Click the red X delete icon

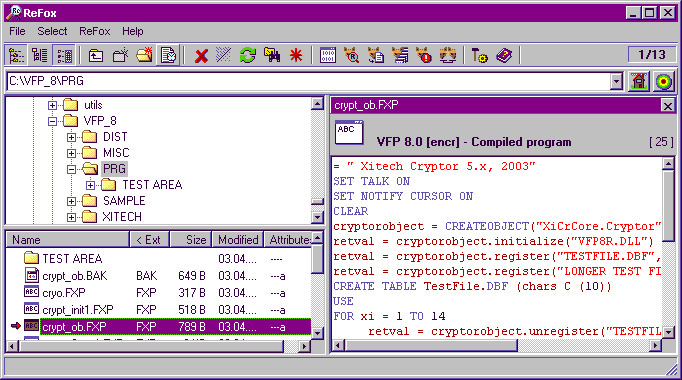point(201,56)
